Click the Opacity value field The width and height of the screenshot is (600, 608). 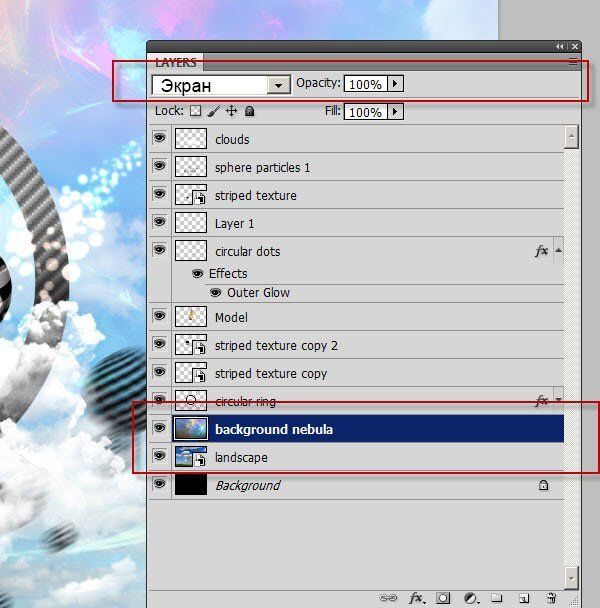pos(365,84)
